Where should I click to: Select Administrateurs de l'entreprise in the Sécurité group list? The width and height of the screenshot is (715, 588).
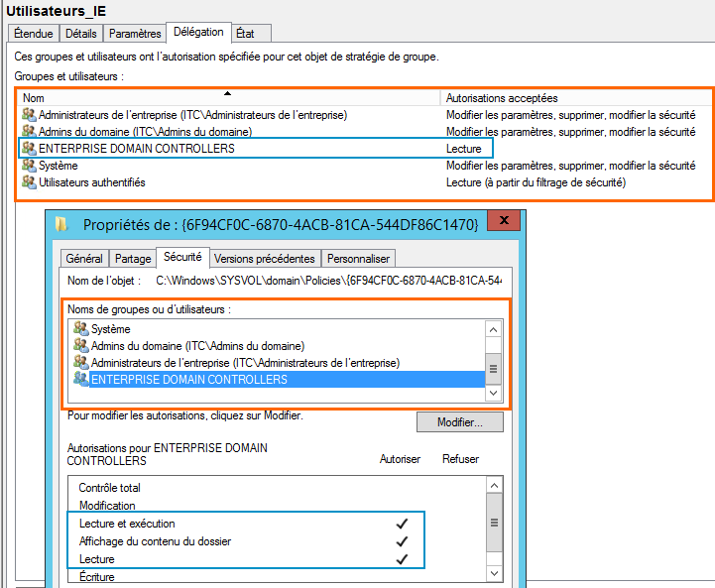coord(278,362)
